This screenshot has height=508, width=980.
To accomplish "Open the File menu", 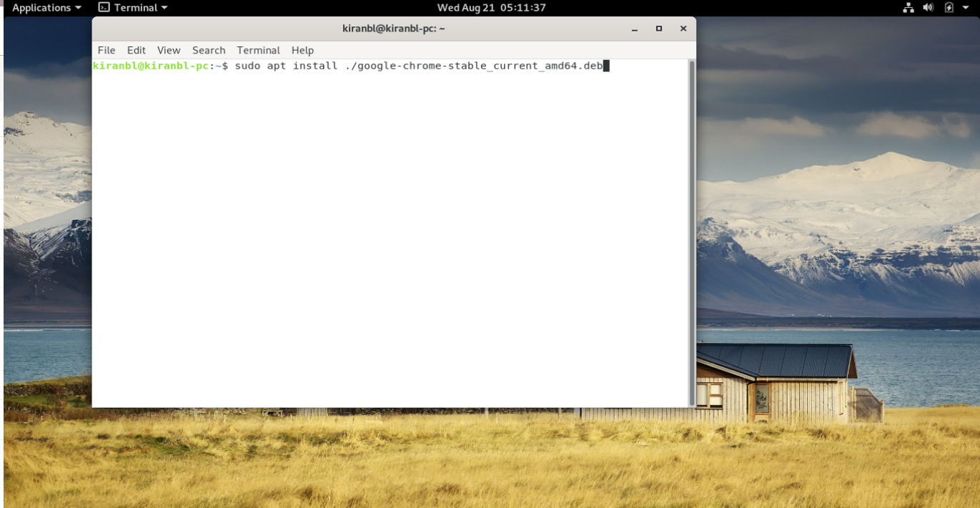I will [106, 50].
